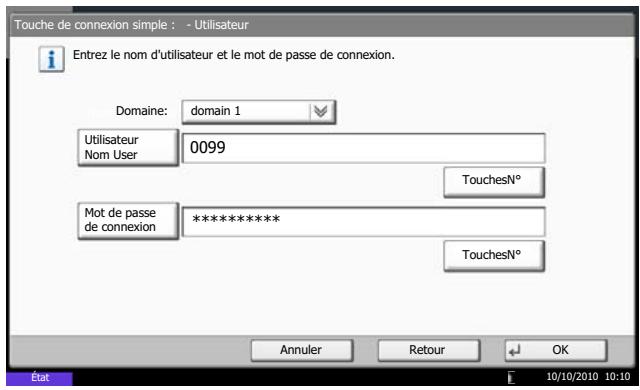Viewport: 640px width, 390px height.
Task: Confirm login with the OK button
Action: 556,350
